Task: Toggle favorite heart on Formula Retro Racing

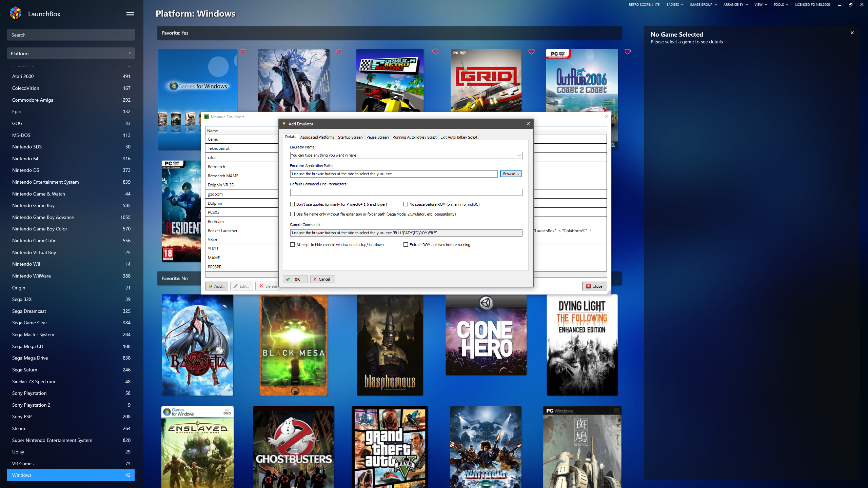Action: 435,52
